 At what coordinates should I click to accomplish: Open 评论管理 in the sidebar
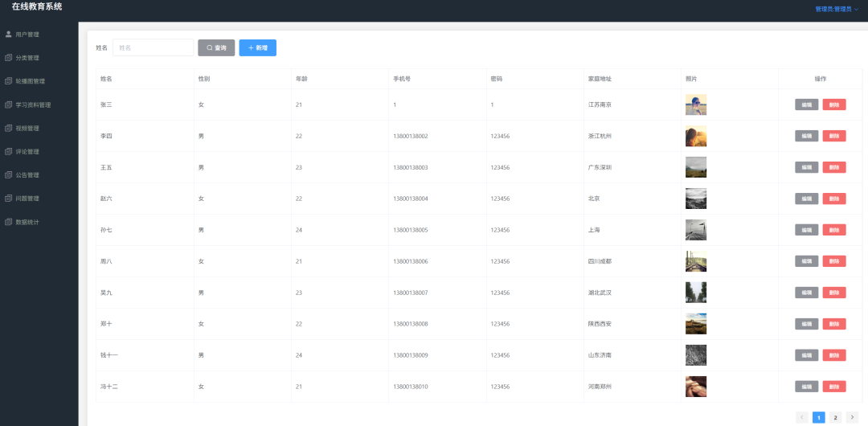coord(39,151)
